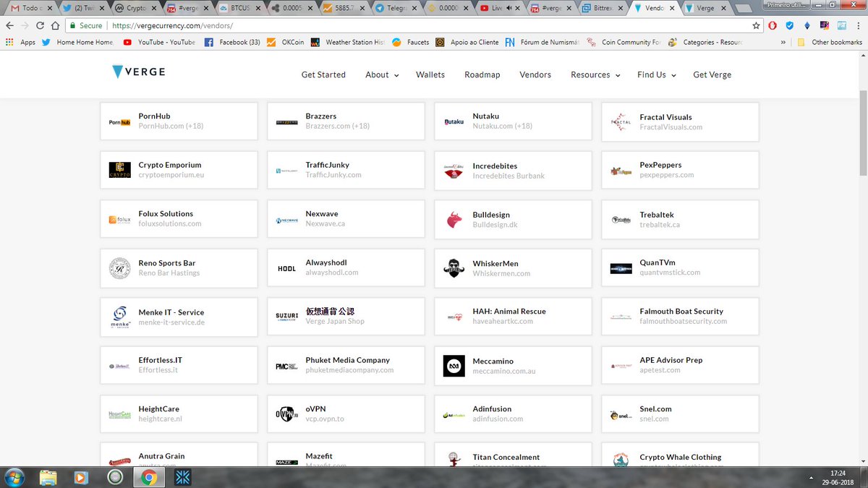Click the Suzuri Verge Japan Shop logo
The width and height of the screenshot is (868, 488).
click(x=286, y=317)
